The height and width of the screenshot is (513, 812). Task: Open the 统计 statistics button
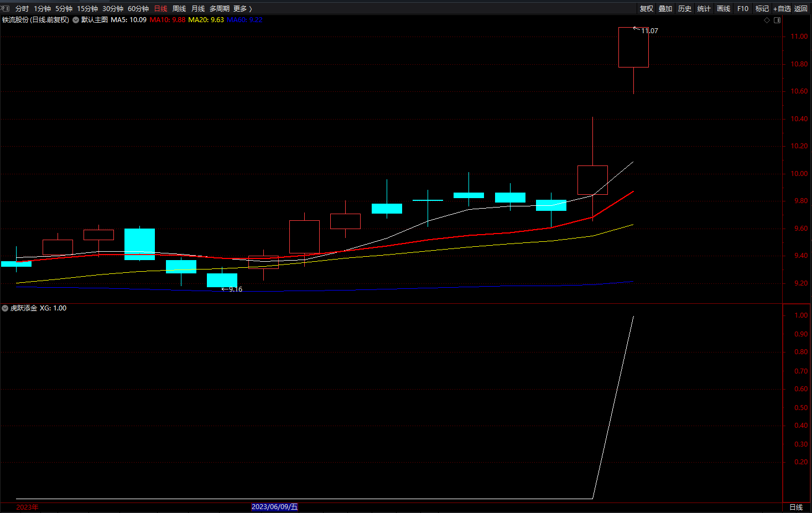[x=704, y=9]
